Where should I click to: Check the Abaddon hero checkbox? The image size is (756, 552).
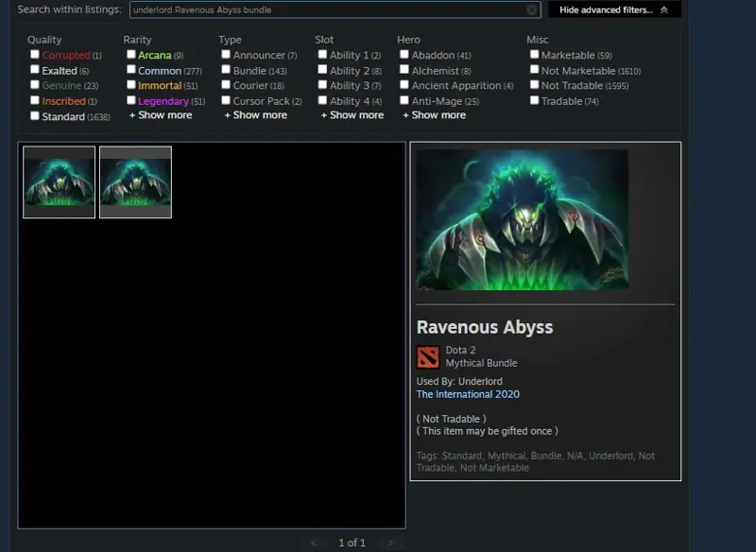click(404, 55)
